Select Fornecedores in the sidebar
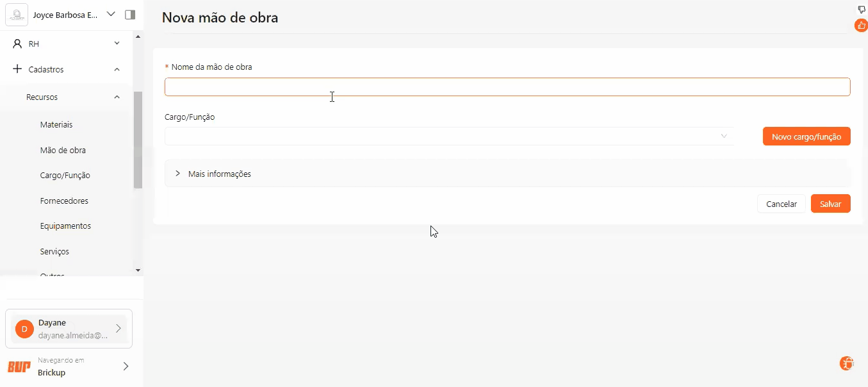 [x=64, y=201]
